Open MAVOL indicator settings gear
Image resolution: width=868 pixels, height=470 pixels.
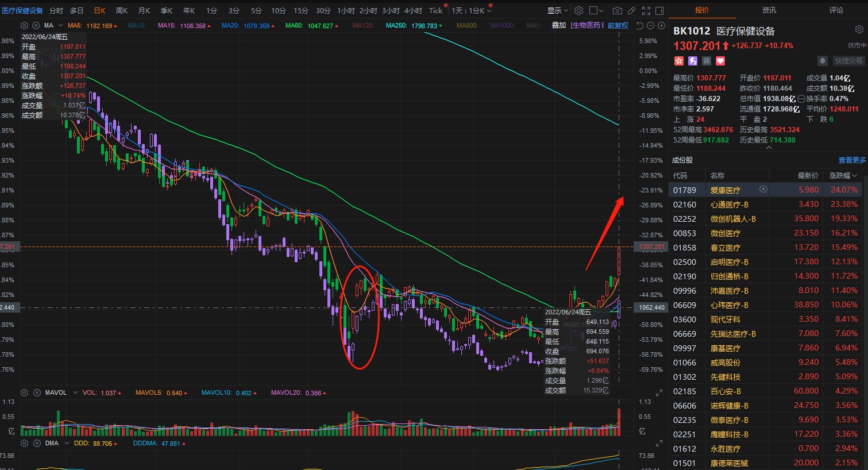(24, 393)
